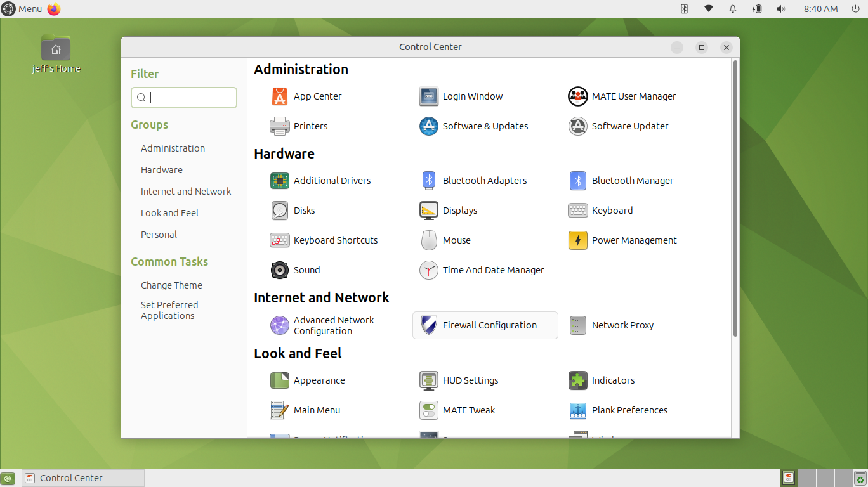
Task: Open the volume indicator
Action: [781, 9]
